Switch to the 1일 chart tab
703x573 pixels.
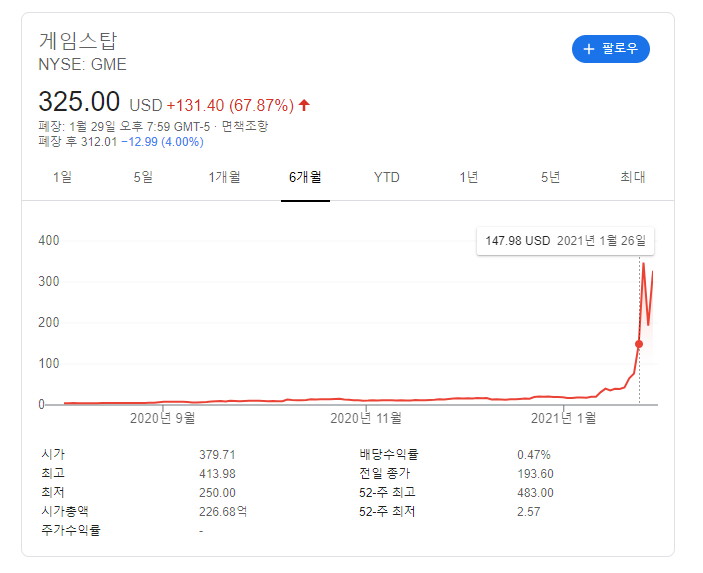(62, 177)
